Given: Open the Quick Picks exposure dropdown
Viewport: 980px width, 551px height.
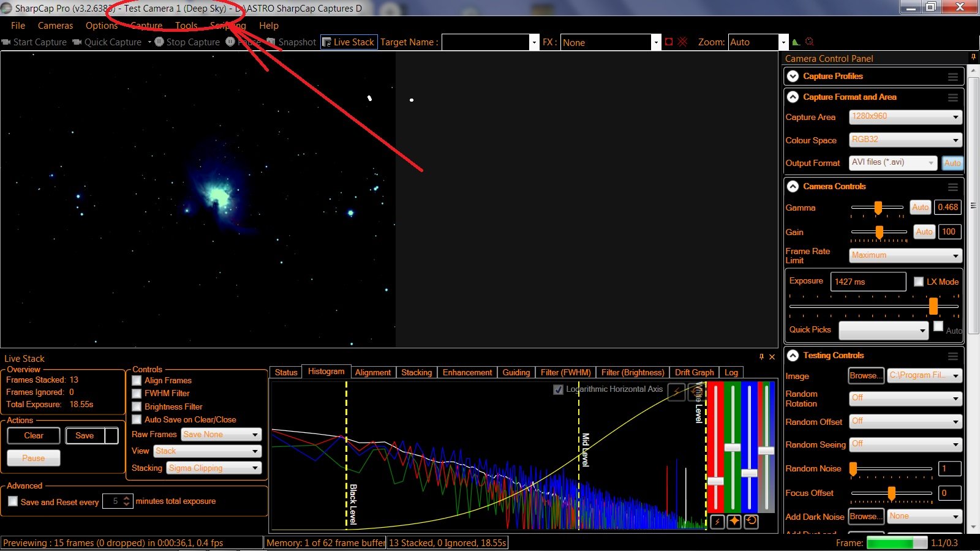Looking at the screenshot, I should [884, 331].
